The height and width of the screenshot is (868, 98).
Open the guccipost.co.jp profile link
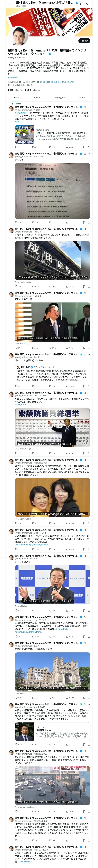coord(57,82)
